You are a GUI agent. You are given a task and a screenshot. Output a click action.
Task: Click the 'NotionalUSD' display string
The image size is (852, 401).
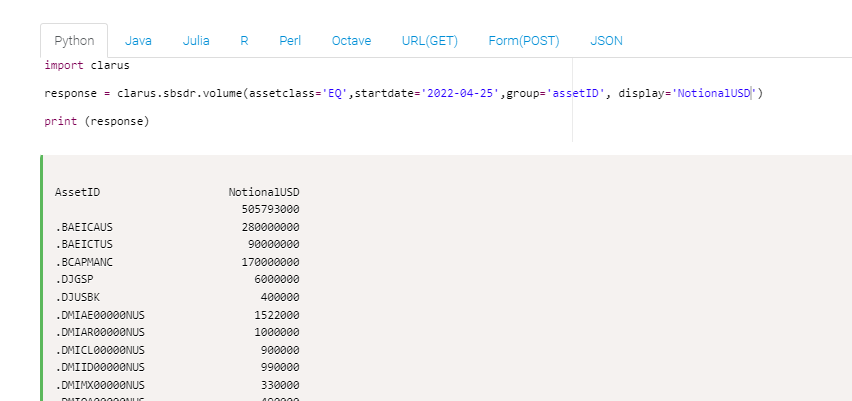tap(715, 93)
